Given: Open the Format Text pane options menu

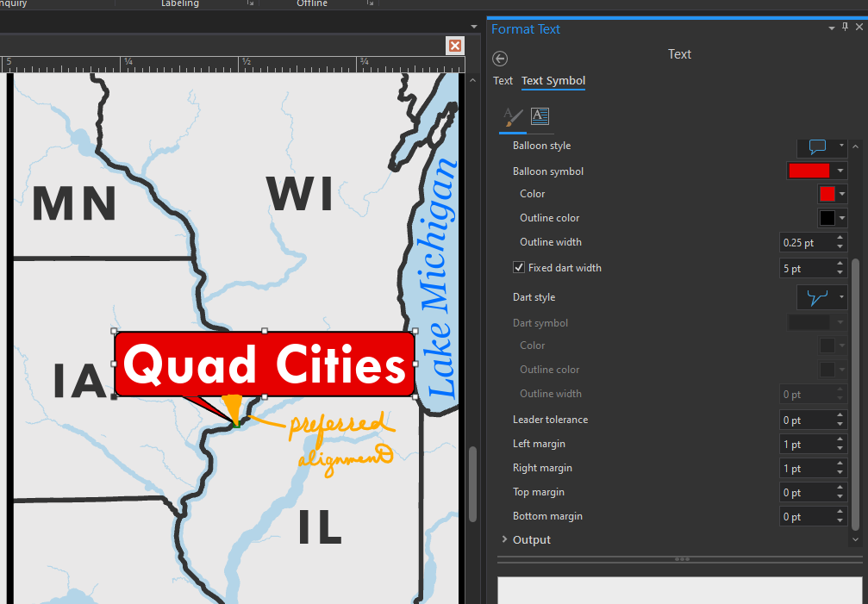Looking at the screenshot, I should (x=831, y=28).
